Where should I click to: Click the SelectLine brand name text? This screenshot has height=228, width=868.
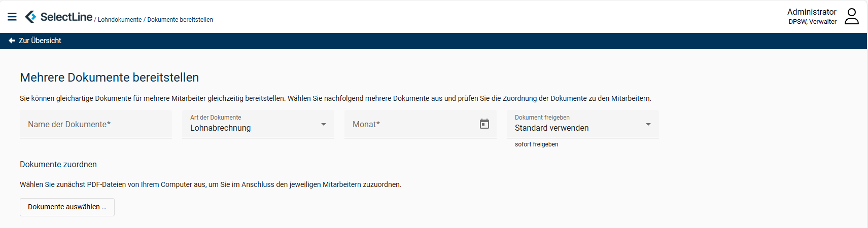click(66, 17)
